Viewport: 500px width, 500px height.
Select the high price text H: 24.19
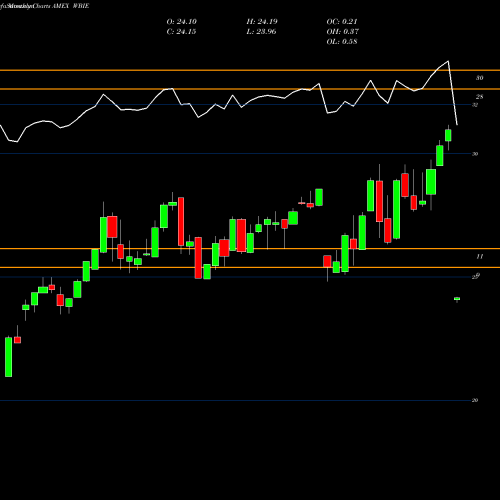(x=262, y=22)
